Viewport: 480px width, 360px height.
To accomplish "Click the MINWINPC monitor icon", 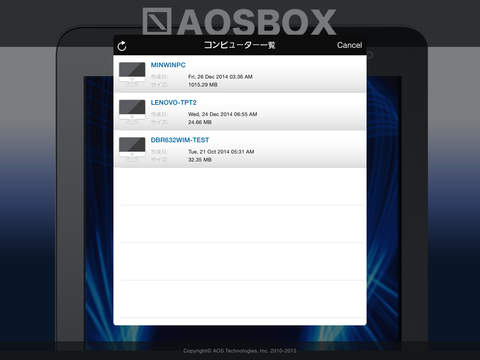I will point(132,72).
